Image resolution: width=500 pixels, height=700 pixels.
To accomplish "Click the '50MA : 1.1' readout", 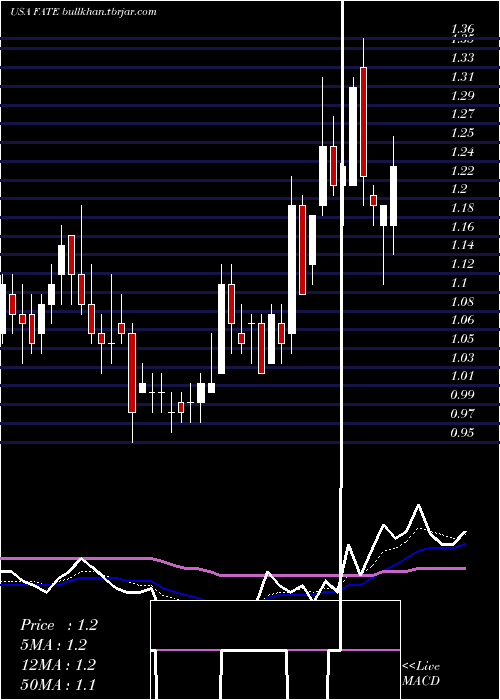I will pyautogui.click(x=58, y=684).
